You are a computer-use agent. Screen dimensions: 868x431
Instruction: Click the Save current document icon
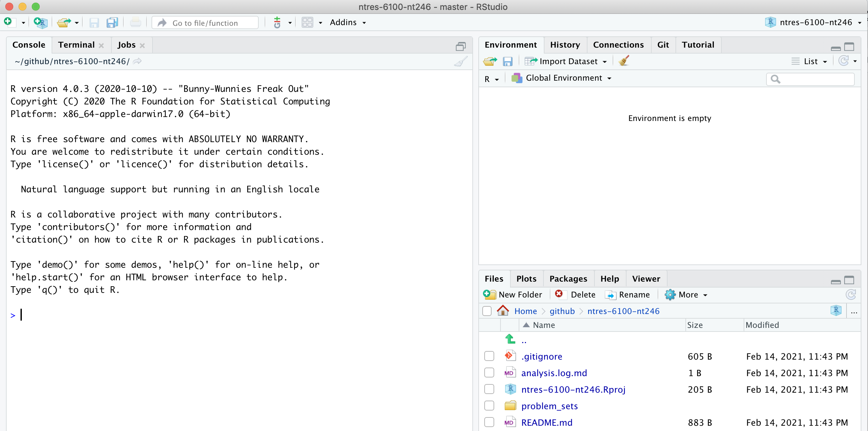pos(94,22)
